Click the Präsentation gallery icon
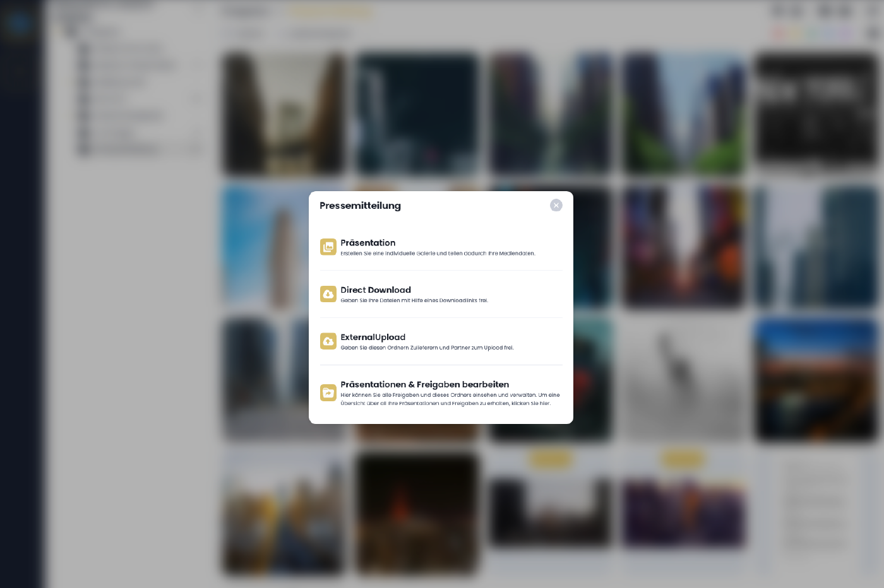 click(328, 247)
